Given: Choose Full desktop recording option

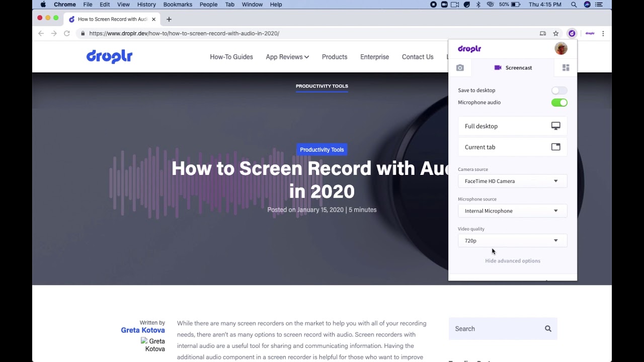Looking at the screenshot, I should [512, 126].
